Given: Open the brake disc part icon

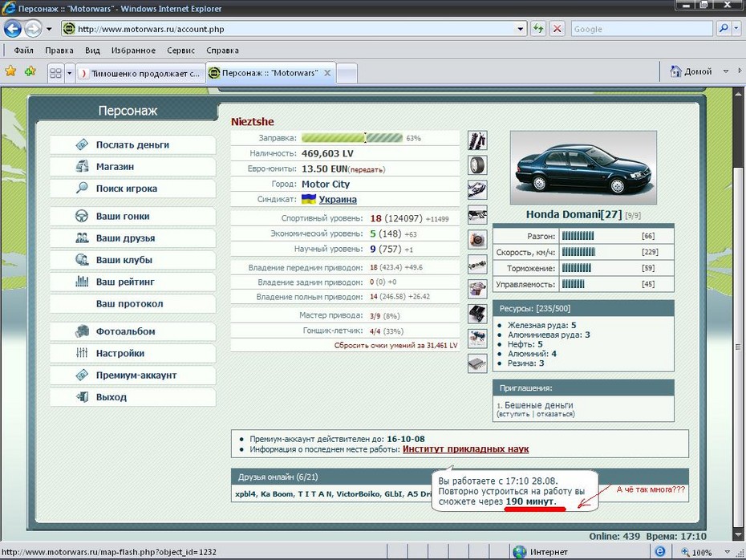Looking at the screenshot, I should coord(477,239).
